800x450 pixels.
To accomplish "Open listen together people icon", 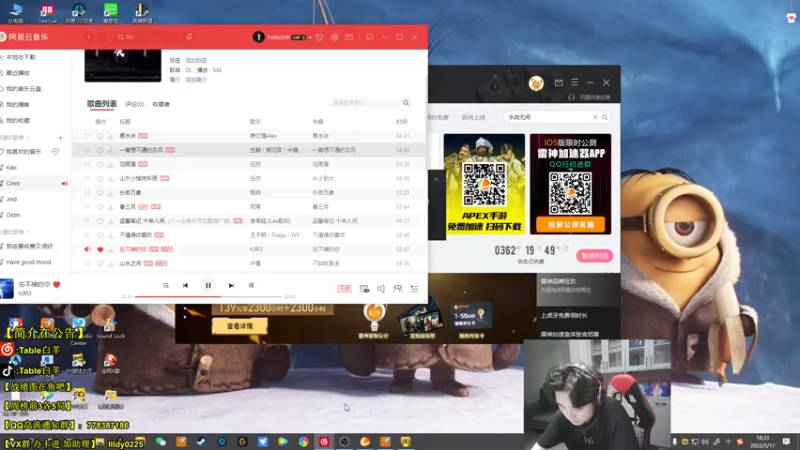I will (x=397, y=289).
